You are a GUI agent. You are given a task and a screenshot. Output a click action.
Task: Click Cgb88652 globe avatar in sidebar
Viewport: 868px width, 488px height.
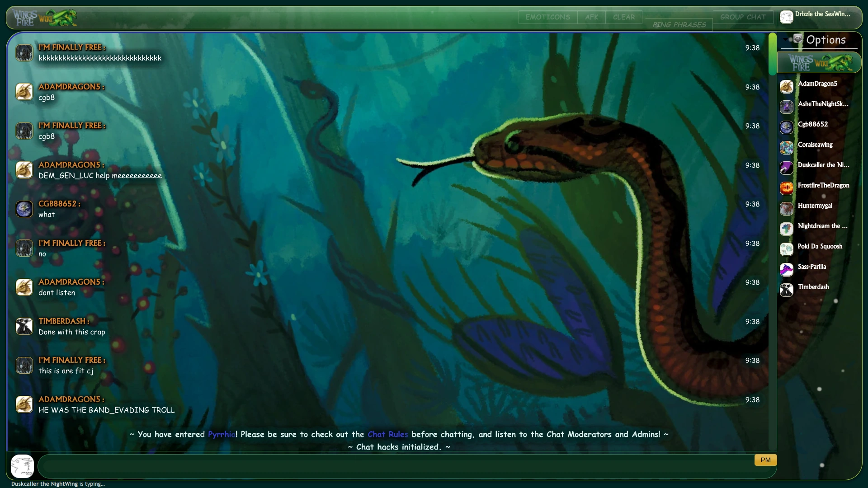click(786, 127)
